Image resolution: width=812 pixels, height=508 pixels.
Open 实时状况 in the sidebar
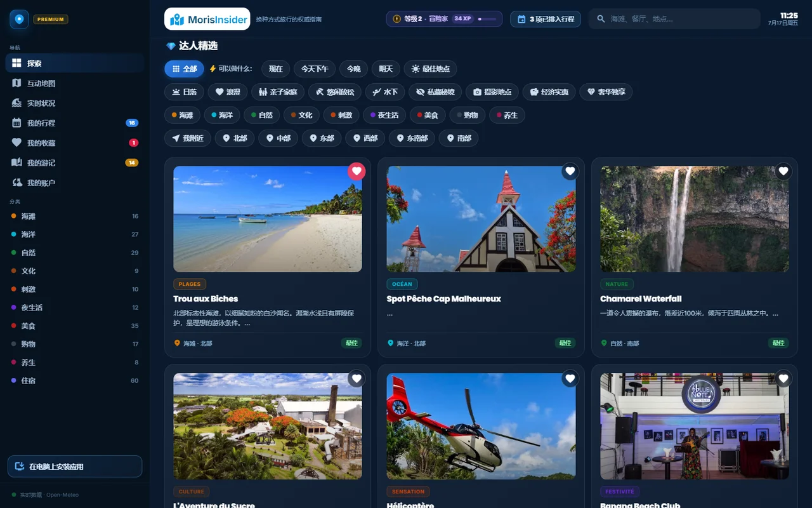(75, 103)
